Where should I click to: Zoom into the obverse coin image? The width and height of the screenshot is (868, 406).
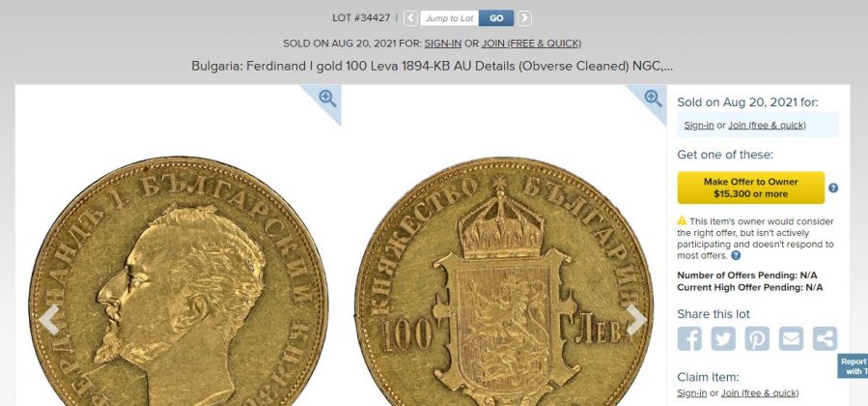point(327,99)
